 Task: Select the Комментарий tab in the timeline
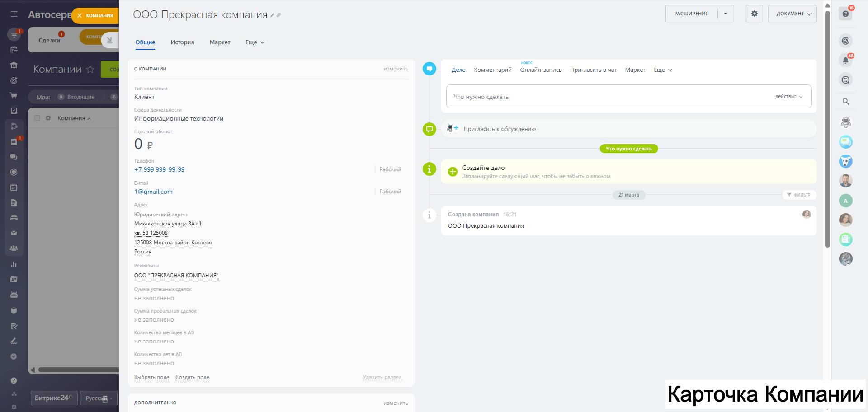[492, 70]
